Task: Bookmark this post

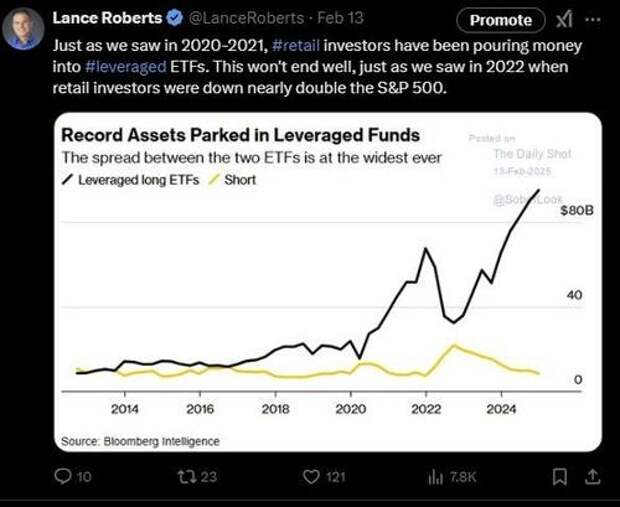Action: (560, 477)
